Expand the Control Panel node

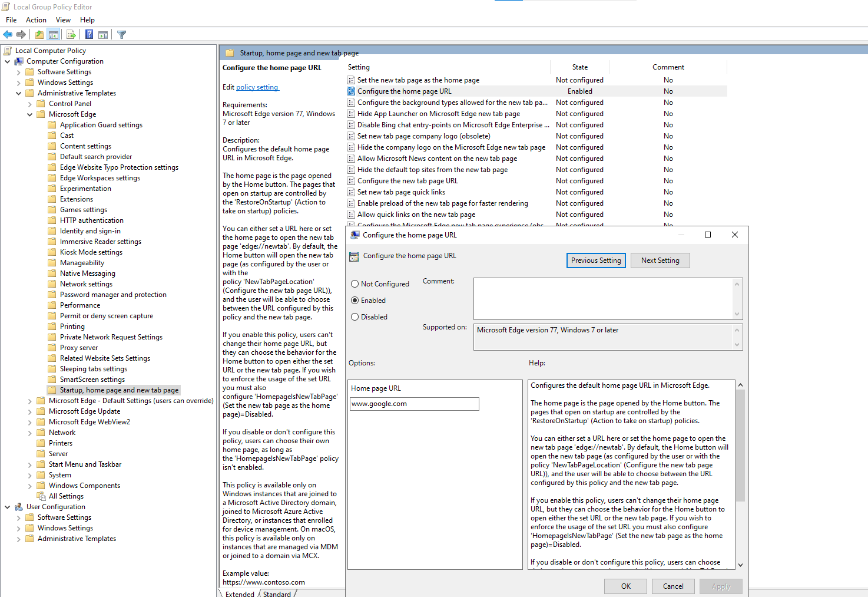click(29, 104)
